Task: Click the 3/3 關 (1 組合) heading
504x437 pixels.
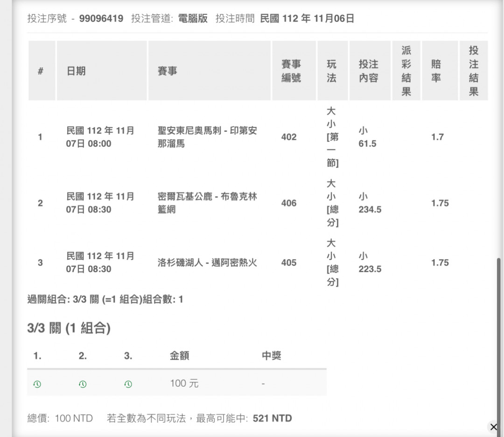Action: (x=69, y=328)
